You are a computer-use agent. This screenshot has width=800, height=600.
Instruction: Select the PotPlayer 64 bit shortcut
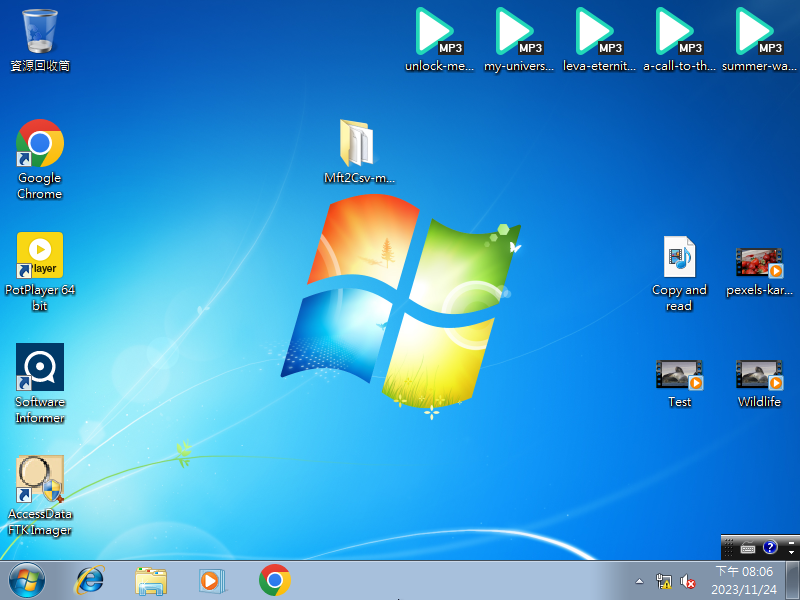[40, 271]
